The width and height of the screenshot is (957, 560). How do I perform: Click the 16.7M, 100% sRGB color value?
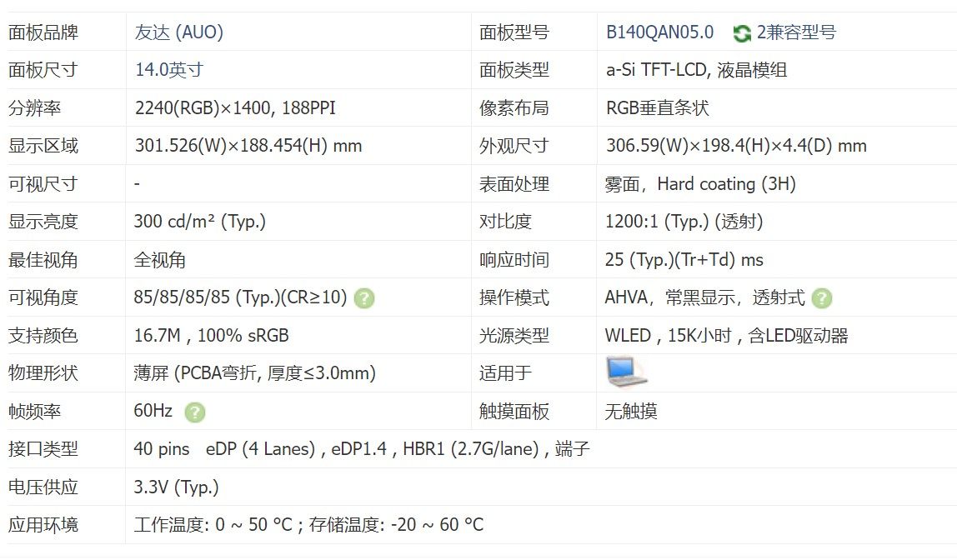212,336
